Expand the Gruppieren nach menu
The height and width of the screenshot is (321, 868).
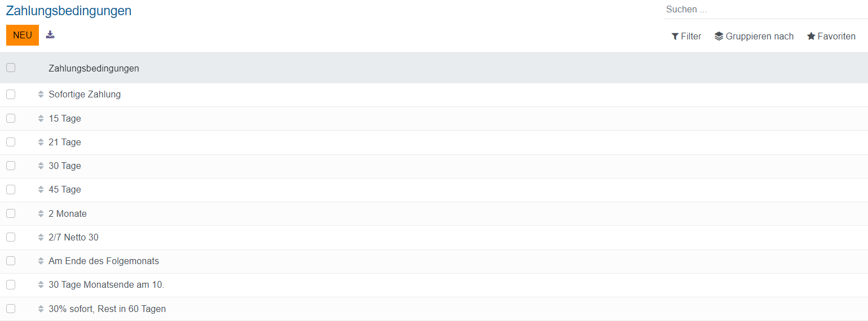click(x=754, y=37)
